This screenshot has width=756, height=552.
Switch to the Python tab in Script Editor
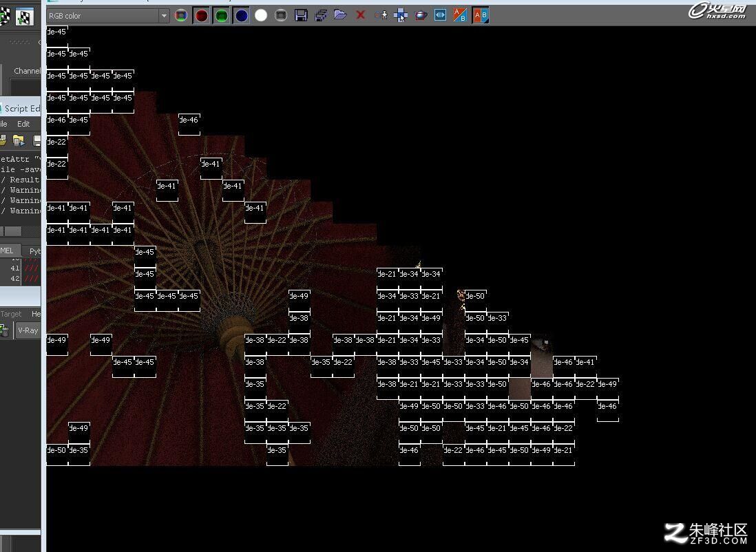pyautogui.click(x=34, y=251)
